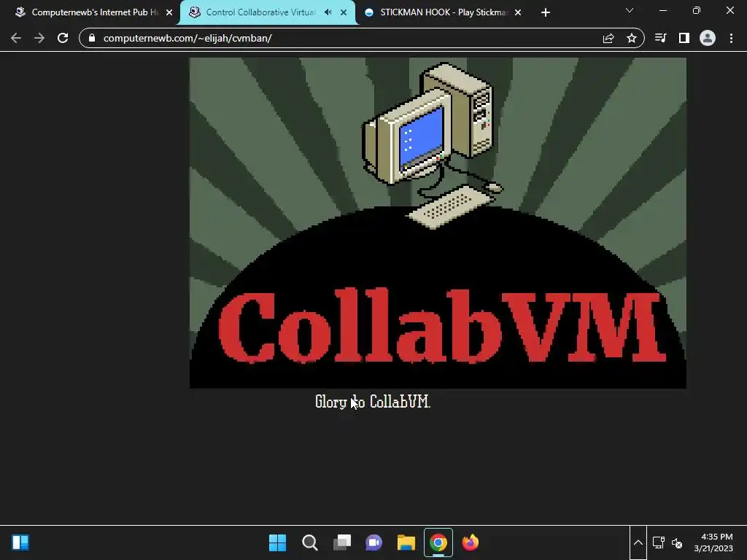Image resolution: width=747 pixels, height=560 pixels.
Task: Launch Teams Chat from the taskbar
Action: [x=374, y=542]
